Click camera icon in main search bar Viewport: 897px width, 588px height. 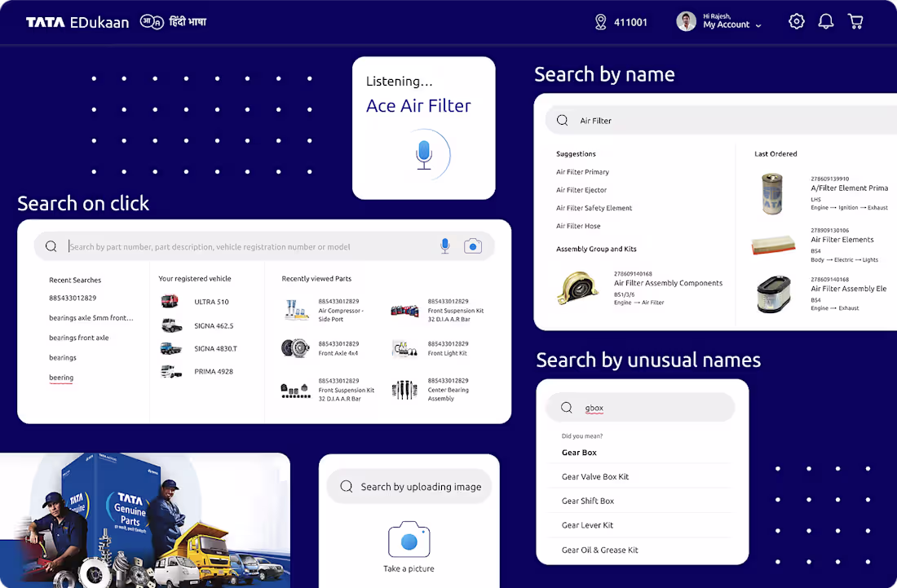coord(472,246)
